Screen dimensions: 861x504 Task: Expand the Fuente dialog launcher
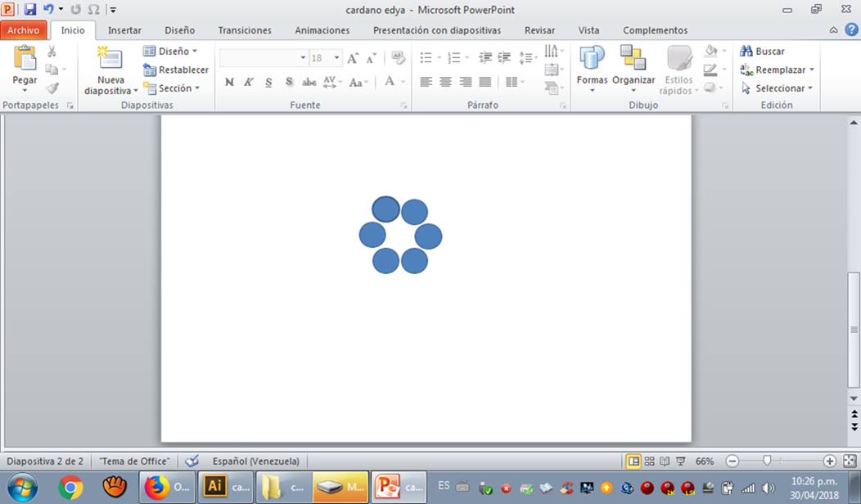(x=404, y=106)
